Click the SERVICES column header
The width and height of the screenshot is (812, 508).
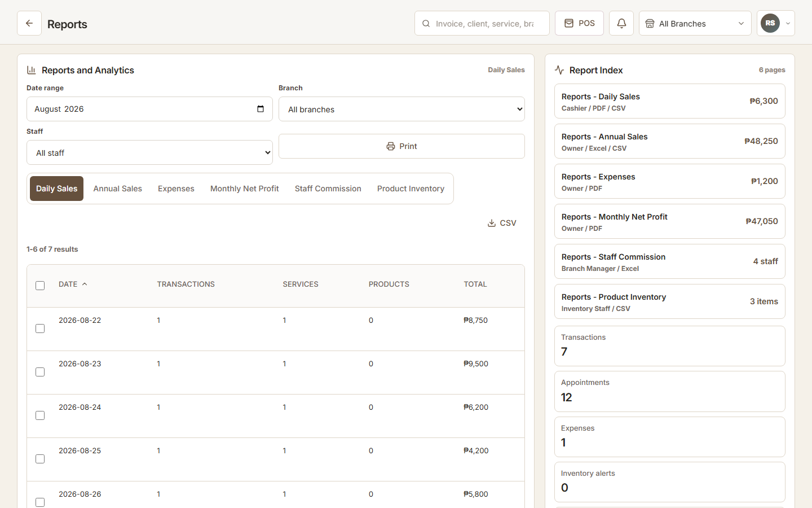tap(301, 284)
